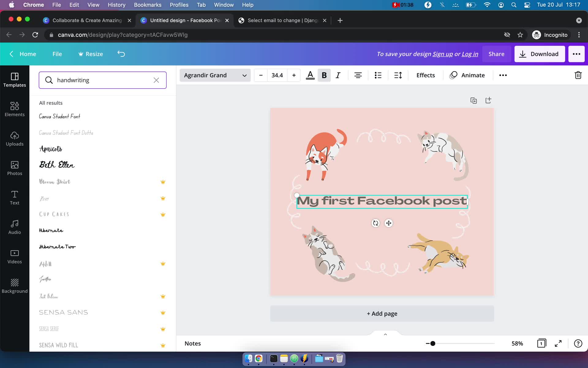Toggle bulleted list
The image size is (588, 368).
(378, 75)
